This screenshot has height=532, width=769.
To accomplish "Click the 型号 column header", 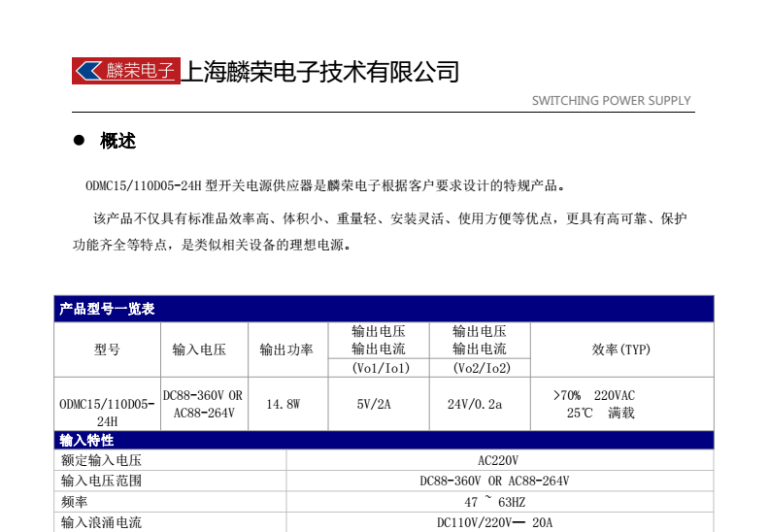I will (108, 349).
